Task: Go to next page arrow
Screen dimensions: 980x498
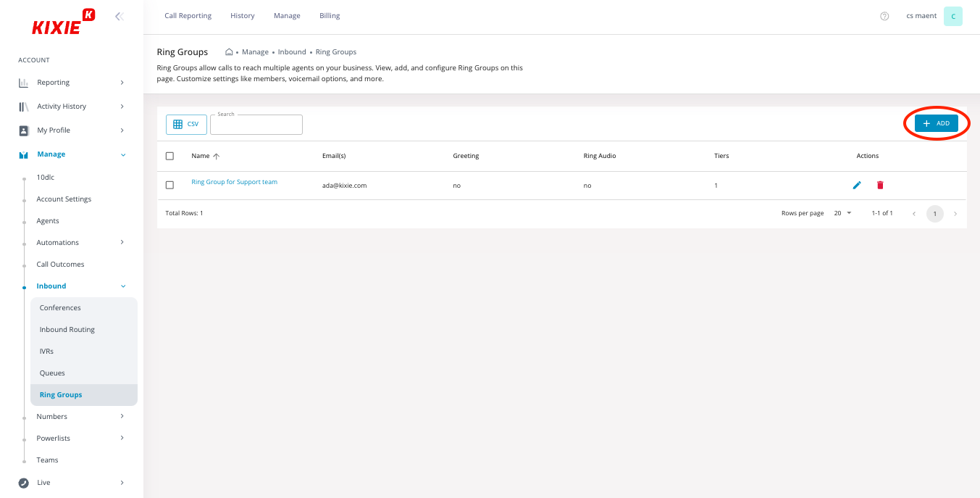Action: point(955,214)
